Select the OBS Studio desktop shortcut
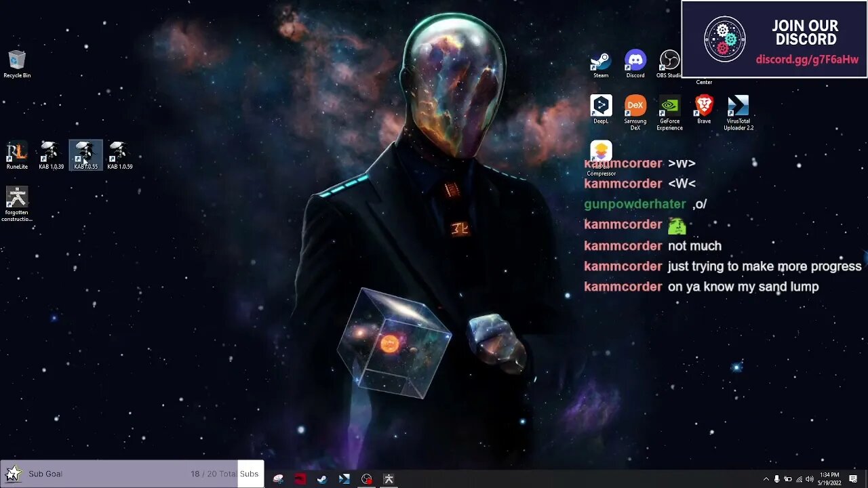The image size is (868, 488). click(669, 64)
